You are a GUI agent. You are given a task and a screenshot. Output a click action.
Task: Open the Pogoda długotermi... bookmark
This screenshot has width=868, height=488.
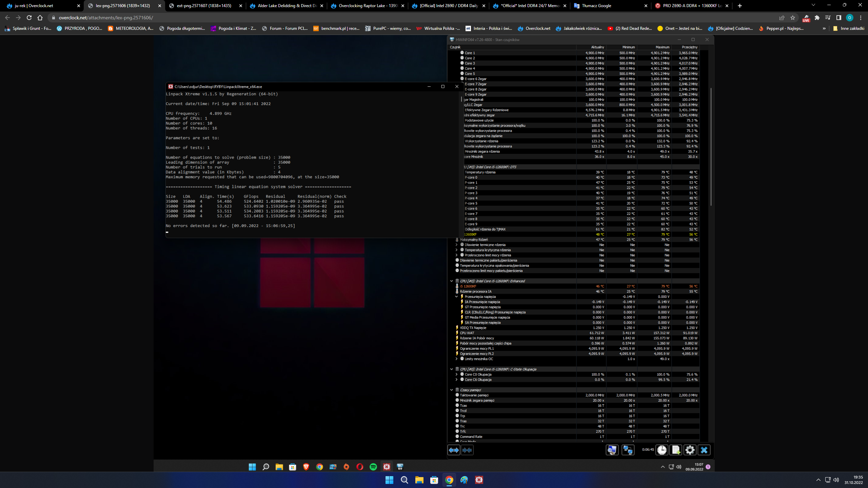click(x=182, y=28)
